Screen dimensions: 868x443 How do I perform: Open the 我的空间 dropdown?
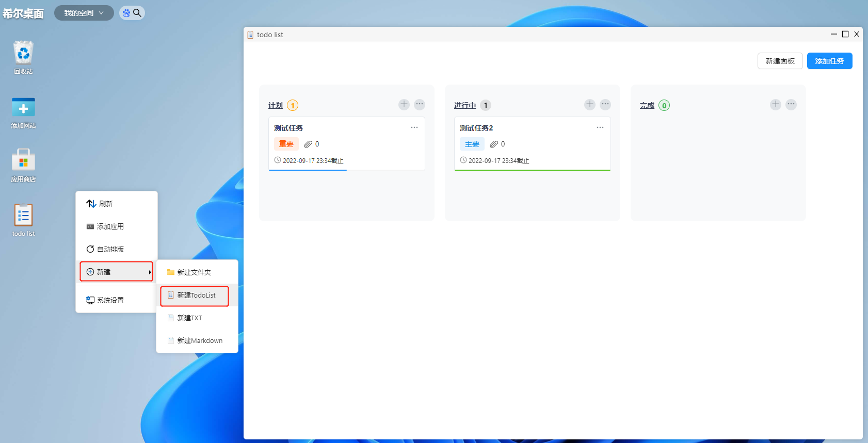coord(84,13)
